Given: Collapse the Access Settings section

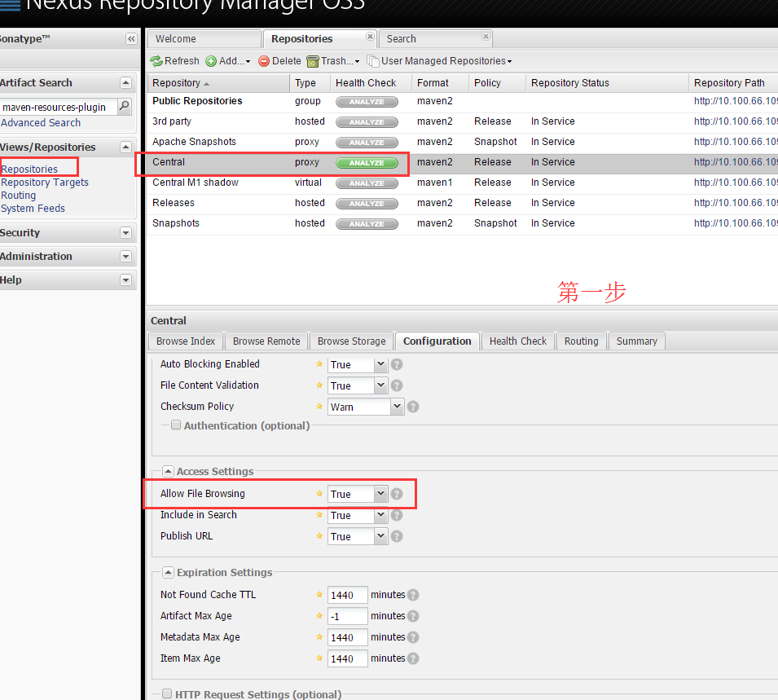Looking at the screenshot, I should (168, 471).
